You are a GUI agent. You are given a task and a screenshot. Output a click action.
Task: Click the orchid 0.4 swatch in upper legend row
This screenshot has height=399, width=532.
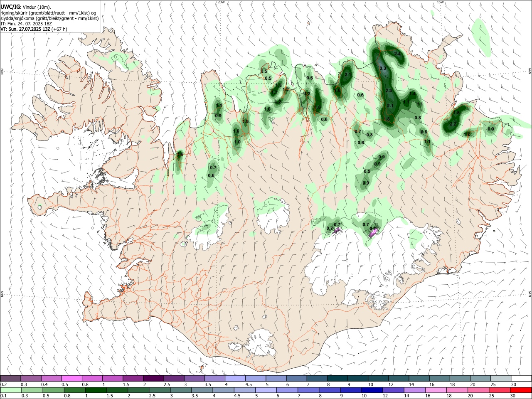pos(51,378)
